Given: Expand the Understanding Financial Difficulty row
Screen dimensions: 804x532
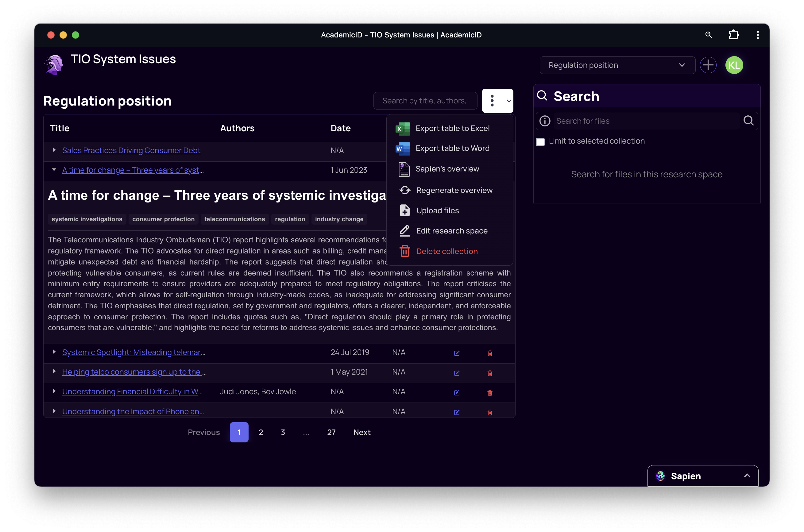Looking at the screenshot, I should pyautogui.click(x=54, y=391).
